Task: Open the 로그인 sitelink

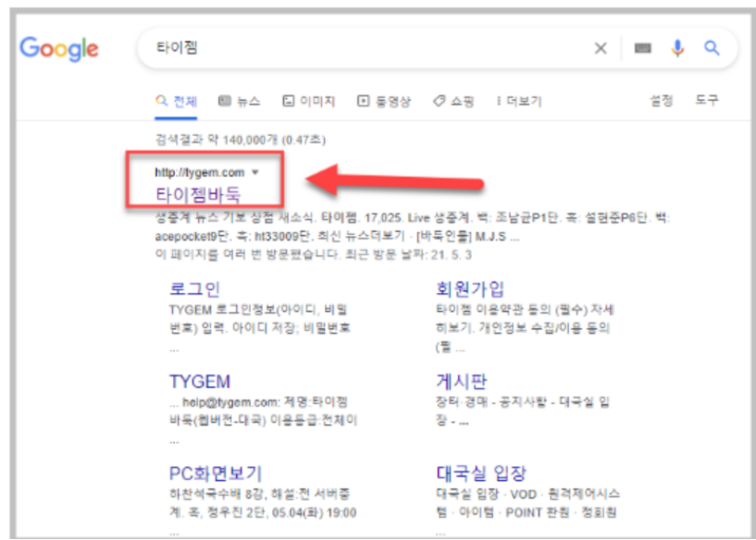Action: click(195, 289)
